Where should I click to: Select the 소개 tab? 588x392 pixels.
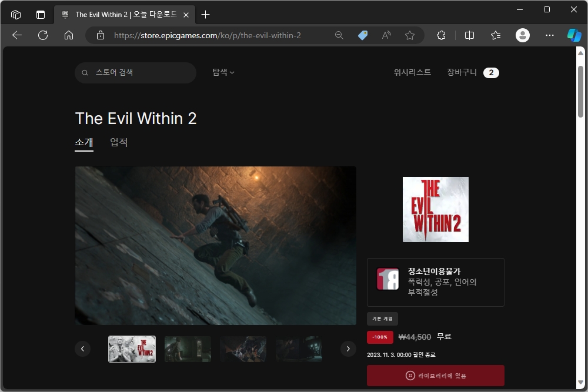coord(84,142)
